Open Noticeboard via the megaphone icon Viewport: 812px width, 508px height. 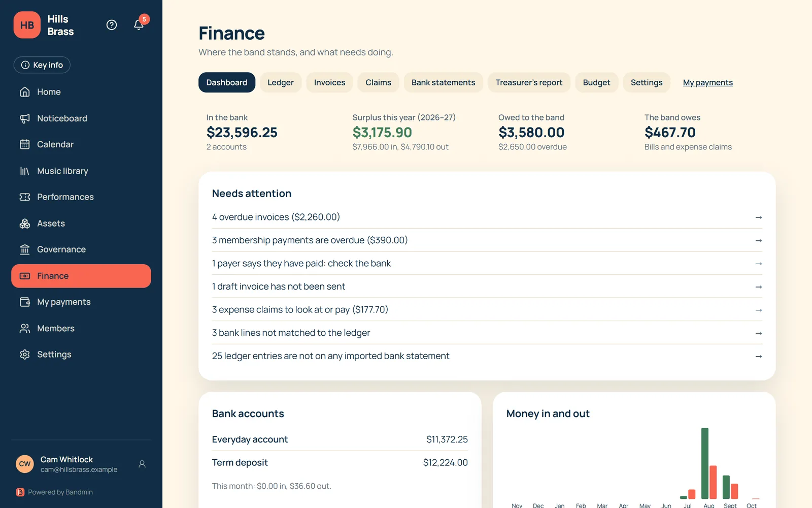pyautogui.click(x=25, y=118)
